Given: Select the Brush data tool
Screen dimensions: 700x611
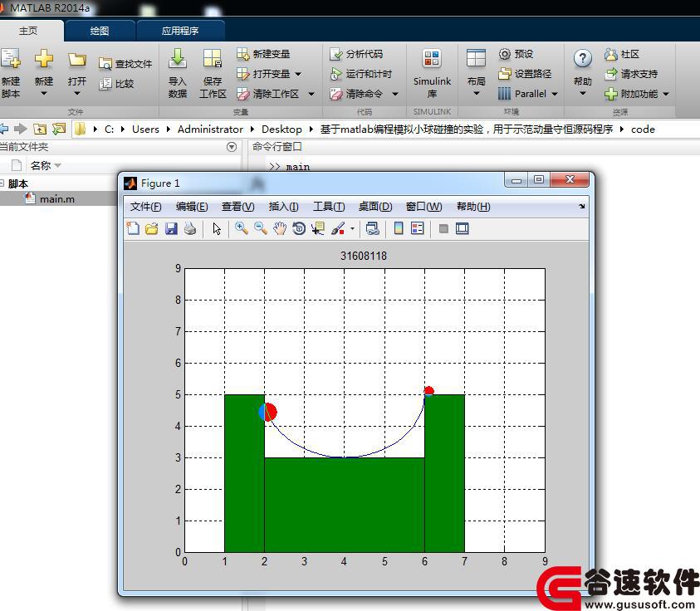Looking at the screenshot, I should (x=338, y=228).
